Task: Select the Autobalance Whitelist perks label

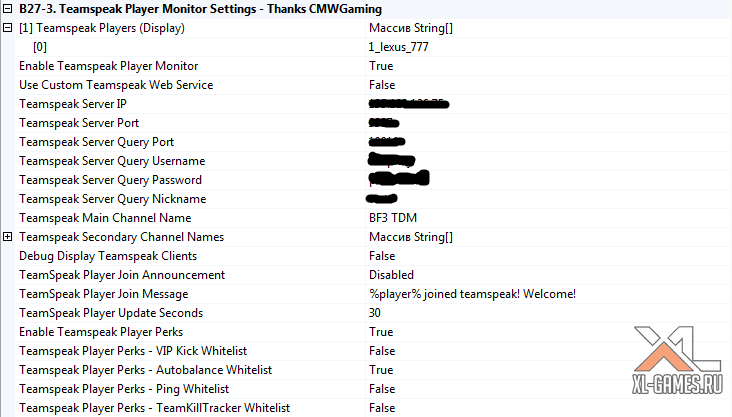Action: (145, 370)
